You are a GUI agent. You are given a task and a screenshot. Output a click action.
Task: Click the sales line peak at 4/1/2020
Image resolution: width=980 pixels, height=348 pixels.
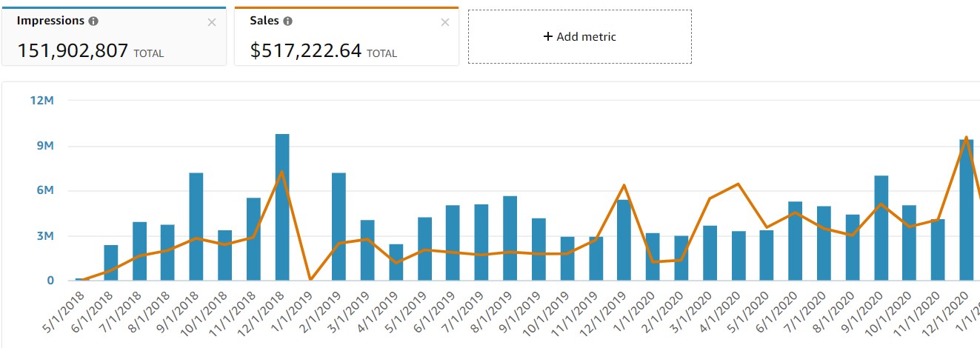point(738,184)
